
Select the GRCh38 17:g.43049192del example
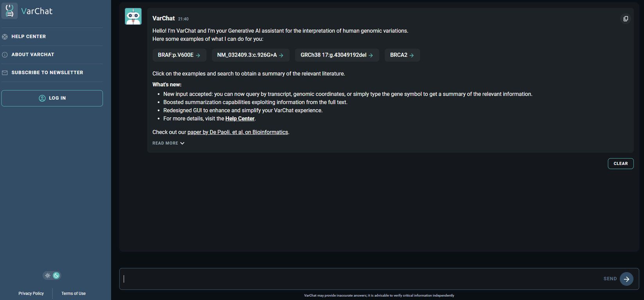pos(337,55)
